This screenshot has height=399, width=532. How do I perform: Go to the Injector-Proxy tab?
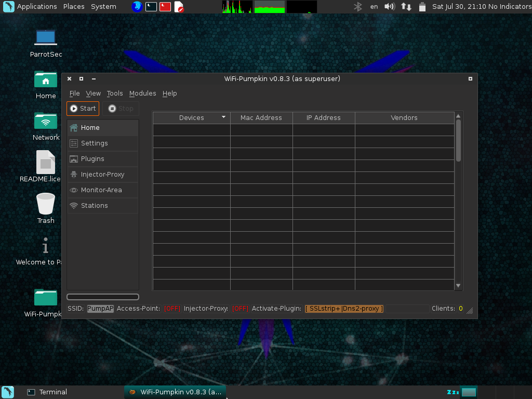click(x=103, y=175)
